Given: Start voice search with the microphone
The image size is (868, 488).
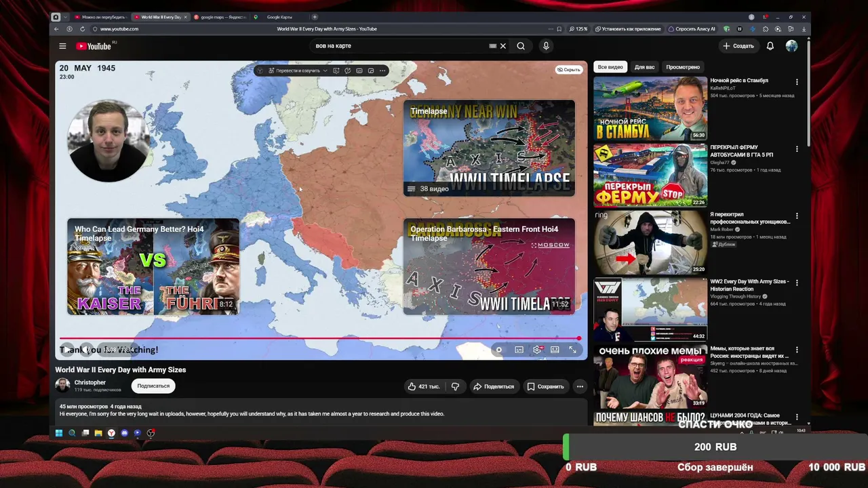Looking at the screenshot, I should (x=546, y=46).
